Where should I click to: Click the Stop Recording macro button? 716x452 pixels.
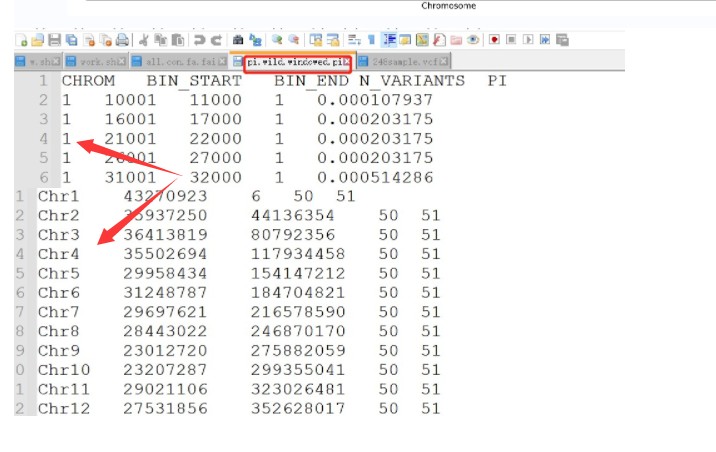(x=511, y=40)
